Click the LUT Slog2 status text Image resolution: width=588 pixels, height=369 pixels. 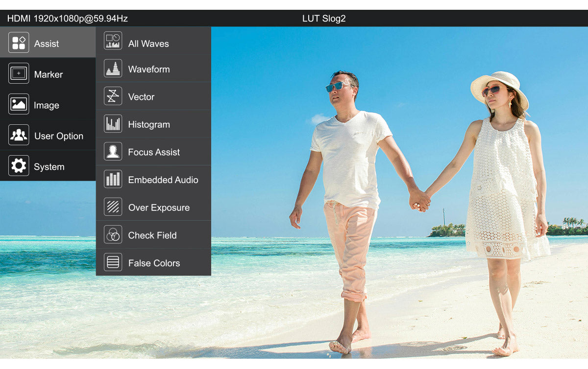click(324, 19)
